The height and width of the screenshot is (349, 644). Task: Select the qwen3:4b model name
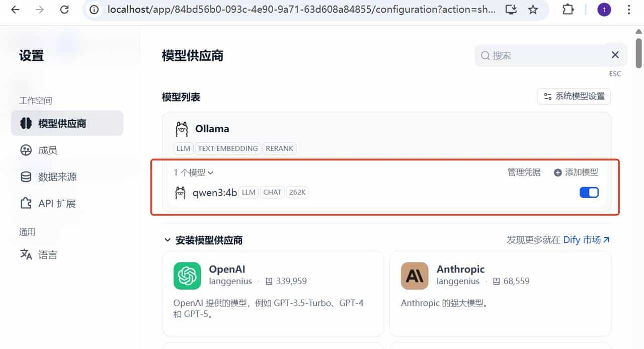click(x=215, y=192)
